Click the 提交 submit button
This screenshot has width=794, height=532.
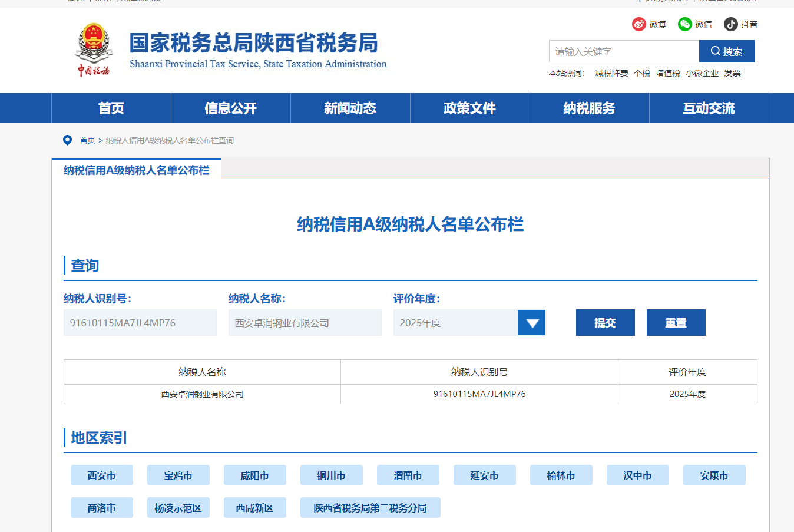[x=606, y=323]
